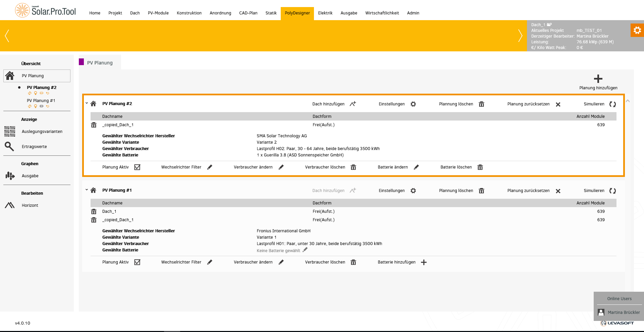Click the right arrow in the yellow banner
The width and height of the screenshot is (644, 332).
point(520,36)
